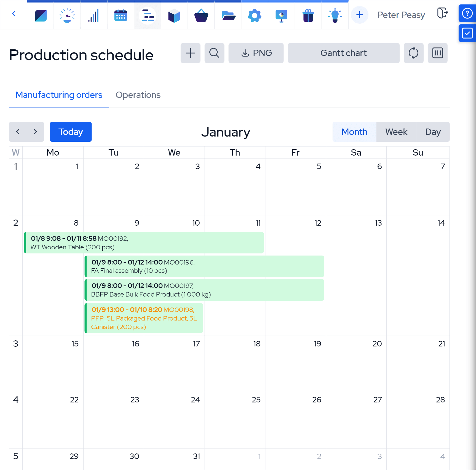This screenshot has height=470, width=476.
Task: Open column chooser icon button
Action: pos(437,53)
